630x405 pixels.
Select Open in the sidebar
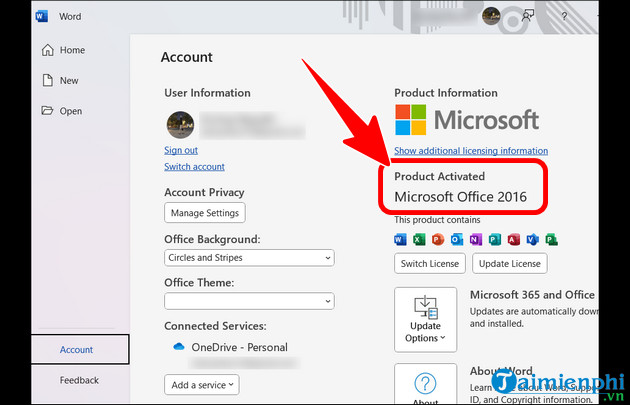[62, 111]
